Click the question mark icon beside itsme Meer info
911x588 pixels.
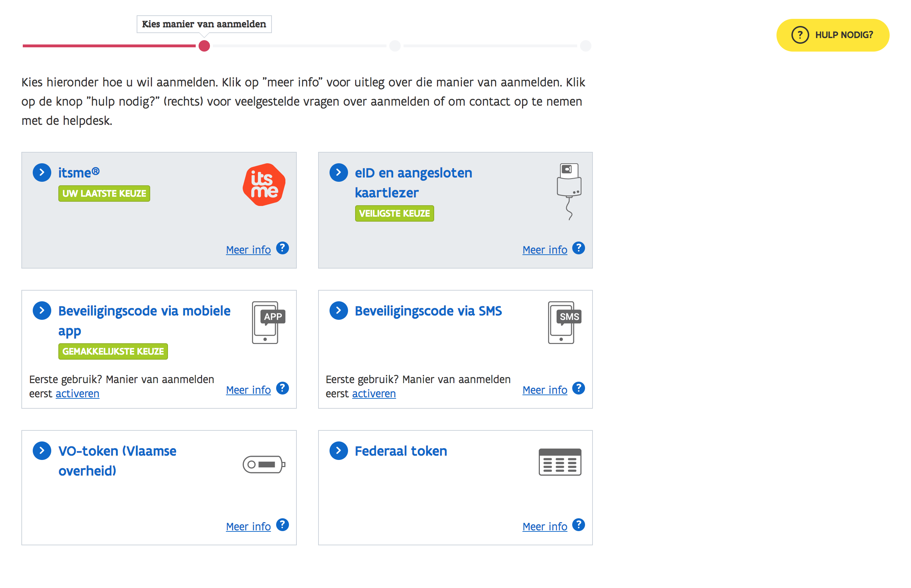click(x=282, y=248)
